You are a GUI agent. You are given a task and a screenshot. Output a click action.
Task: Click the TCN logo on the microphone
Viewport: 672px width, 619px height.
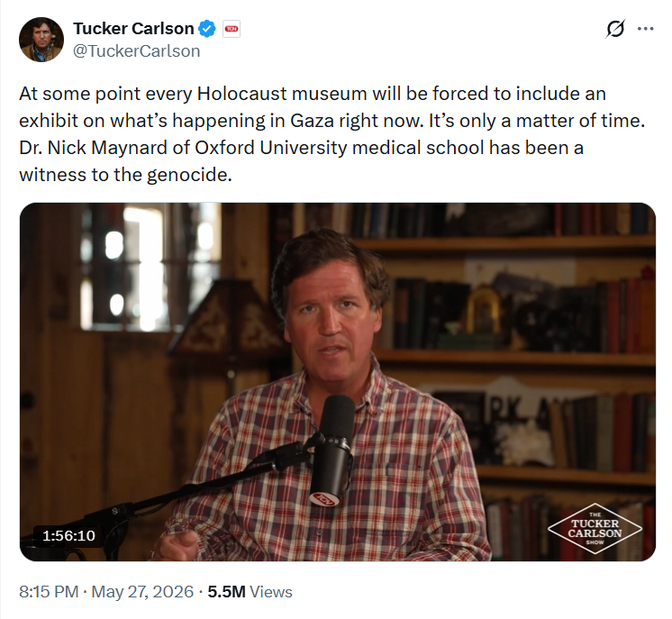324,499
